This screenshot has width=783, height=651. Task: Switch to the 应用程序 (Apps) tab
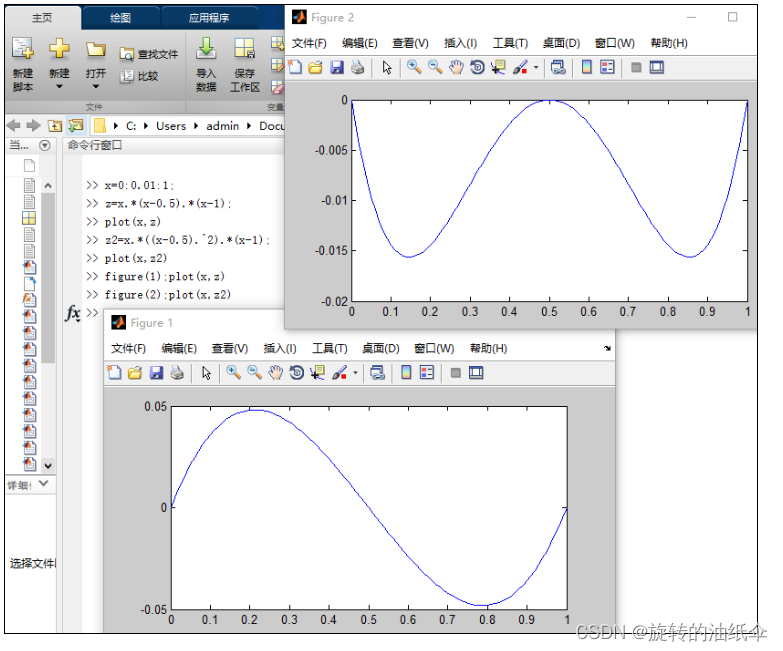click(x=209, y=18)
